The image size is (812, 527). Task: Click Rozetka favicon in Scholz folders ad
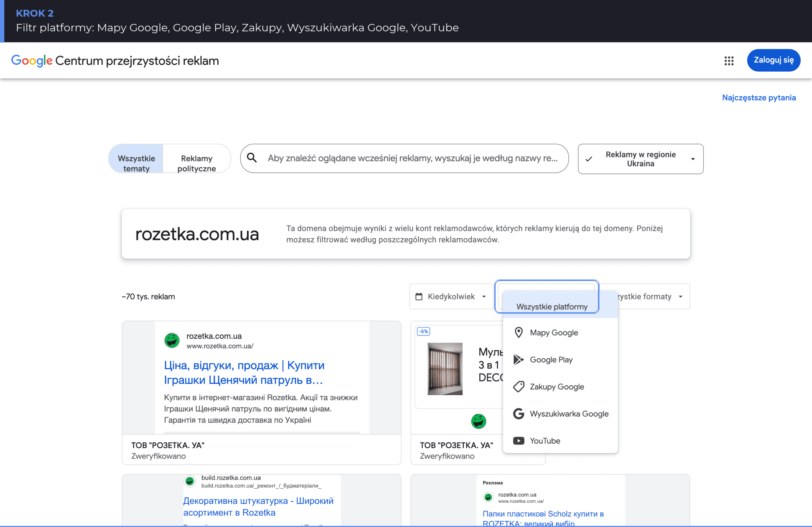[488, 497]
